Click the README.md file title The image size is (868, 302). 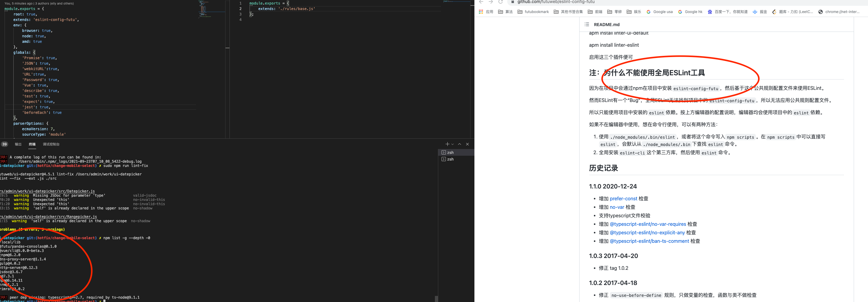pyautogui.click(x=607, y=25)
